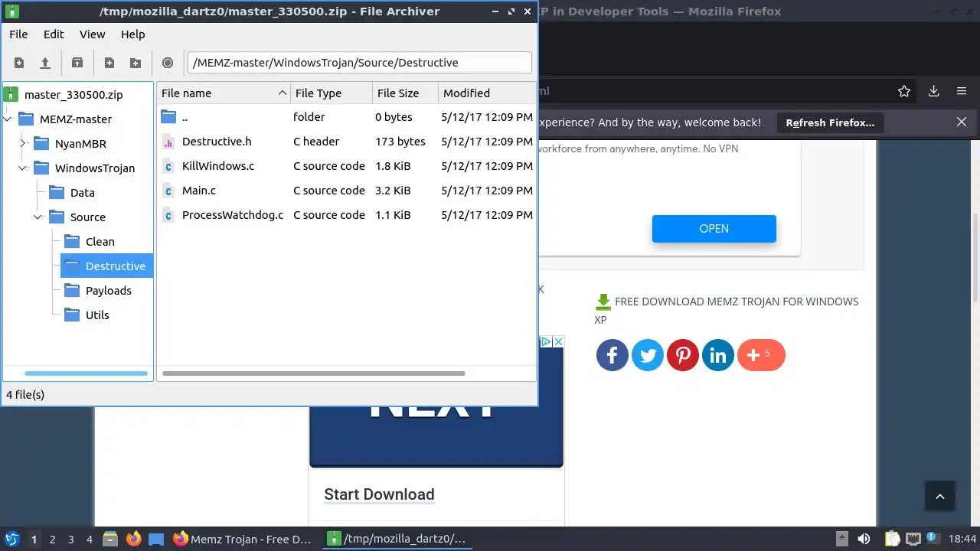Screen dimensions: 980x551
Task: Share page on LinkedIn icon
Action: click(x=718, y=355)
